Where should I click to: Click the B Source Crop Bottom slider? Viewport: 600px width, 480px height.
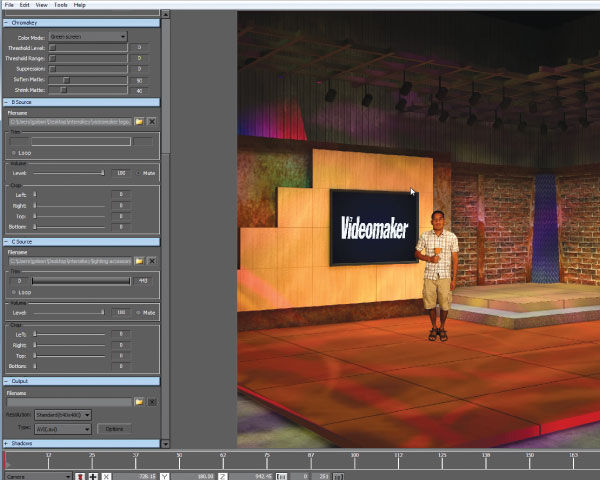[69, 227]
